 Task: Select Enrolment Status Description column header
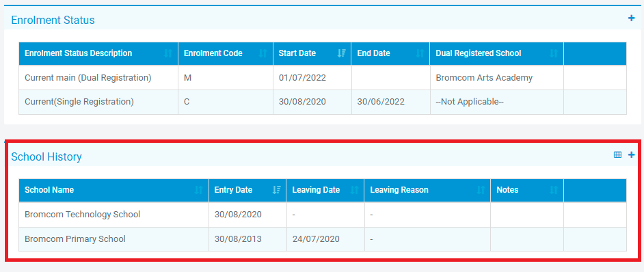pyautogui.click(x=98, y=53)
